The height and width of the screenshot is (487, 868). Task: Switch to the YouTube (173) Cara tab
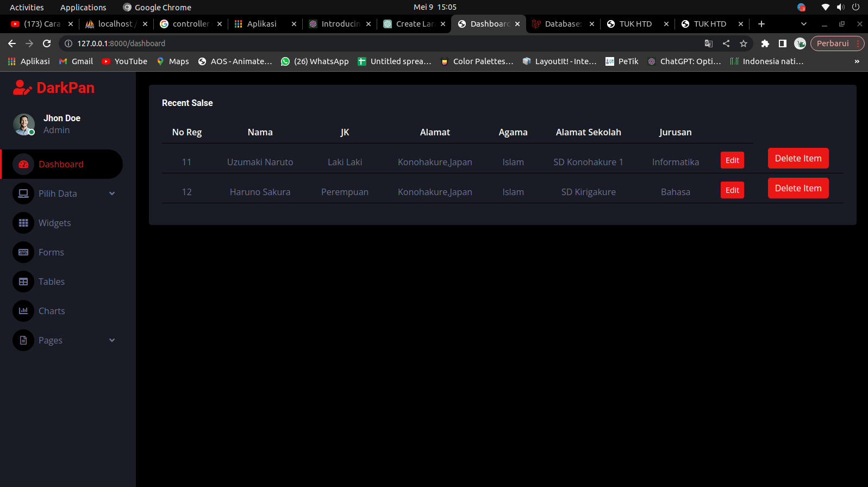(x=41, y=24)
